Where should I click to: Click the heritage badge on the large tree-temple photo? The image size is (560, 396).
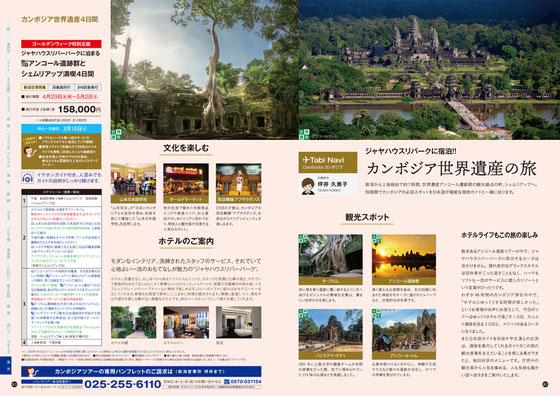116,134
